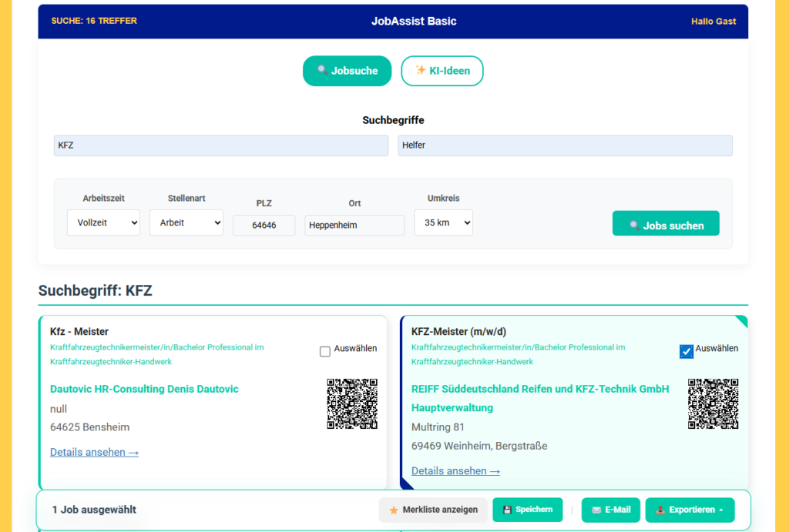Image resolution: width=789 pixels, height=532 pixels.
Task: Click the Suchbegriff: KFZ heading
Action: (x=95, y=291)
